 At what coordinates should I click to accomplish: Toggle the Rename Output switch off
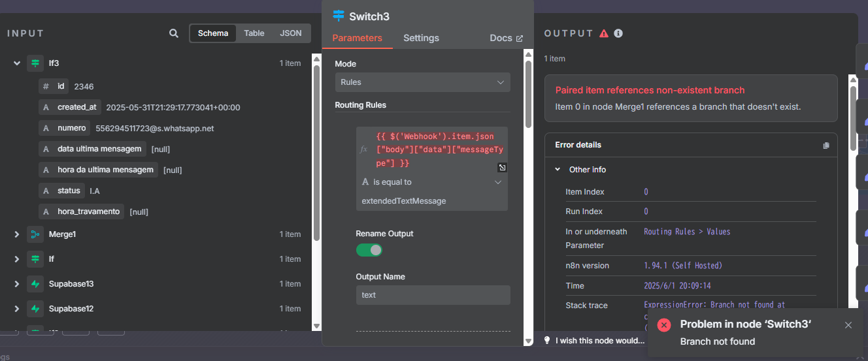click(x=369, y=250)
